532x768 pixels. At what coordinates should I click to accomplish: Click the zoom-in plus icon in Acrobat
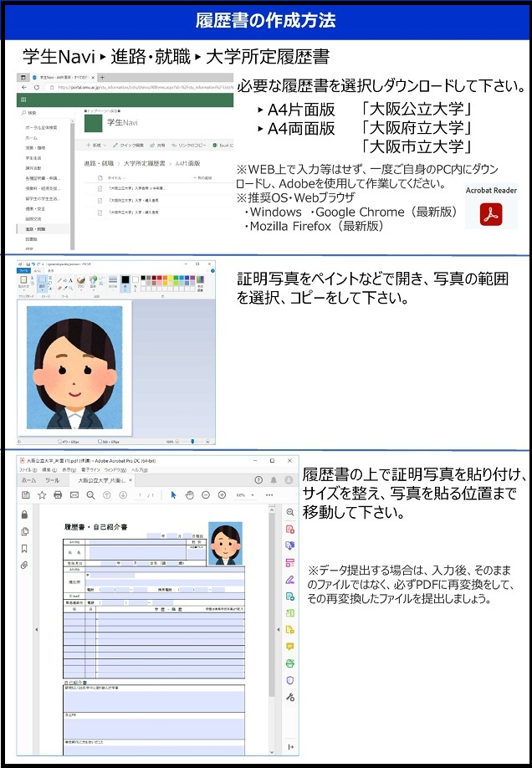click(x=223, y=495)
